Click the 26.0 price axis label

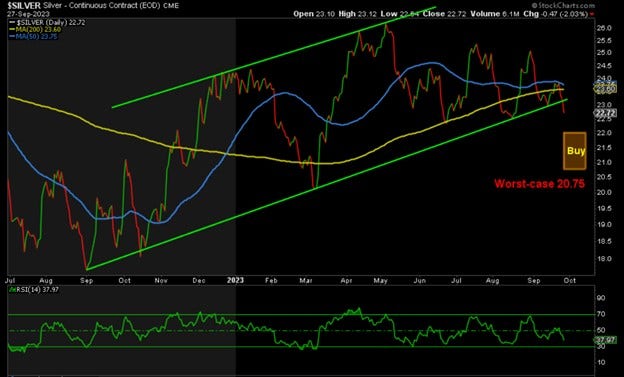pos(604,28)
